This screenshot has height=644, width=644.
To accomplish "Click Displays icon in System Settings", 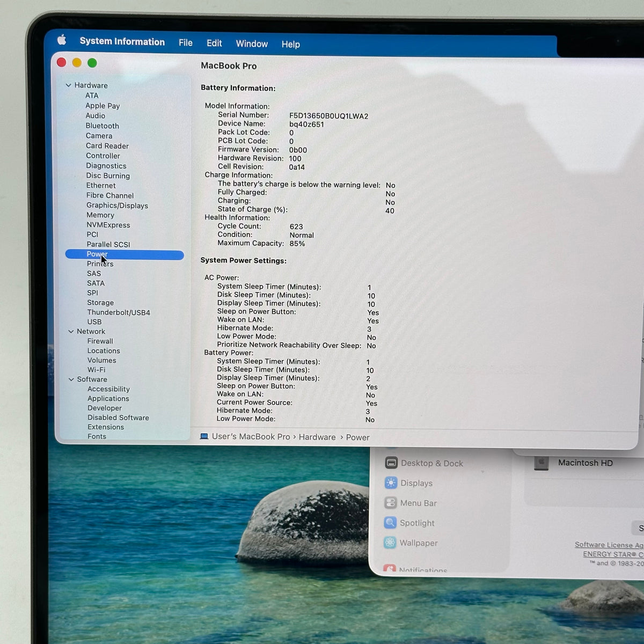I will [391, 482].
